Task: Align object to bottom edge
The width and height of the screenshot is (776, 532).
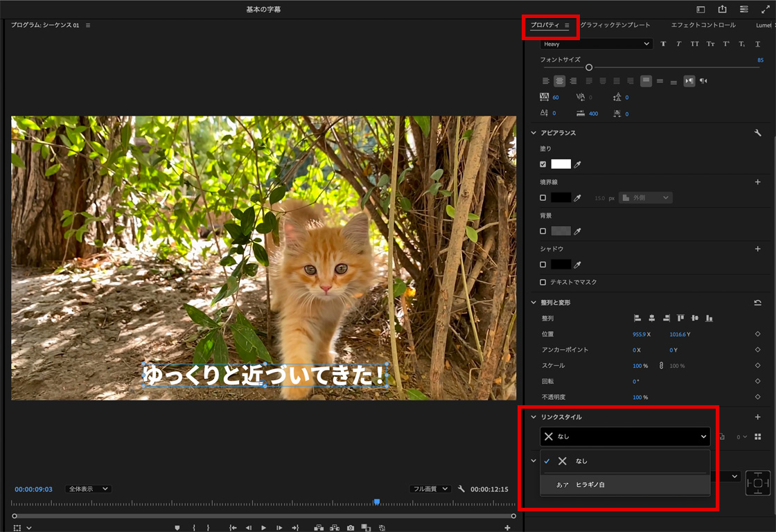Action: (x=709, y=318)
